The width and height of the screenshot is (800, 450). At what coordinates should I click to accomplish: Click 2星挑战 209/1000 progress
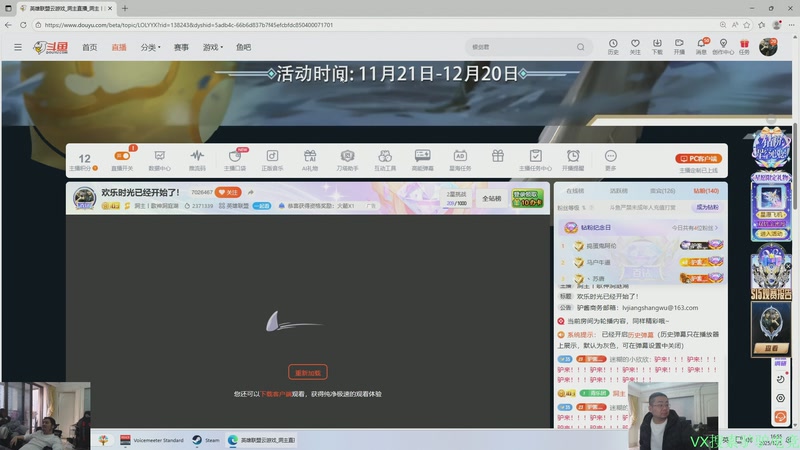tap(456, 198)
